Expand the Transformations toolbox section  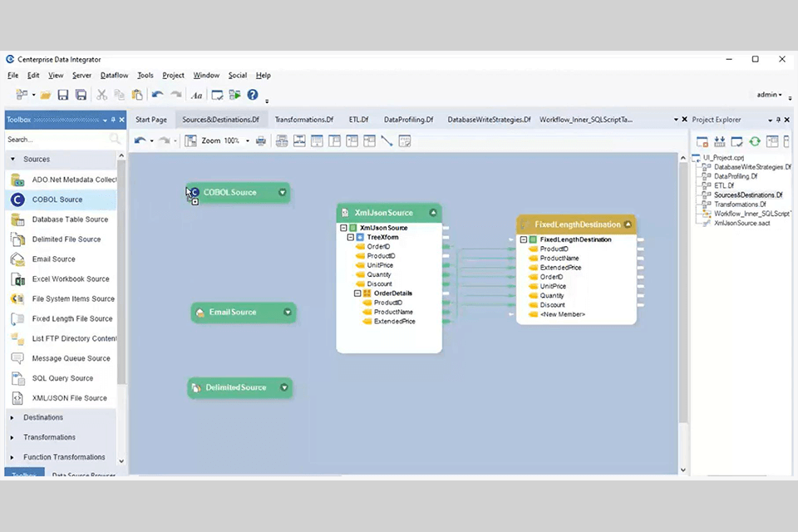pos(12,437)
